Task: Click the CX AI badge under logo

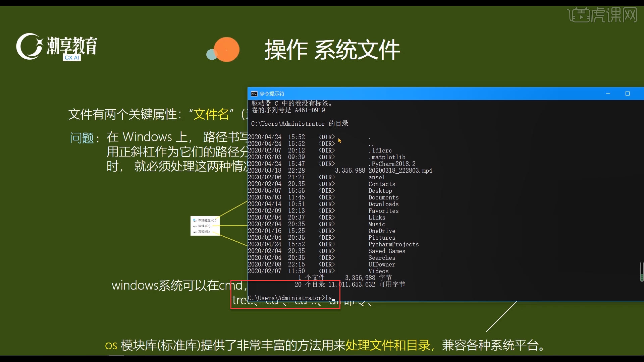Action: point(72,58)
